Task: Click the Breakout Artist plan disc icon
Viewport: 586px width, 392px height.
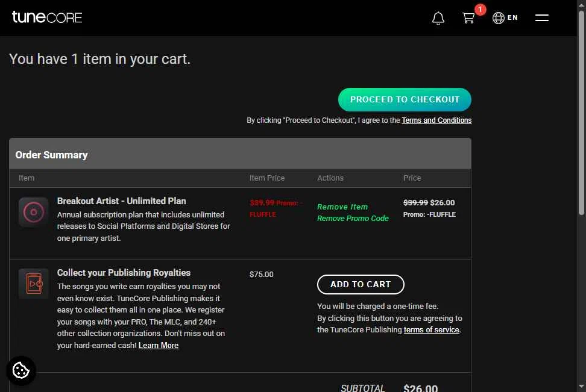Action: coord(34,212)
